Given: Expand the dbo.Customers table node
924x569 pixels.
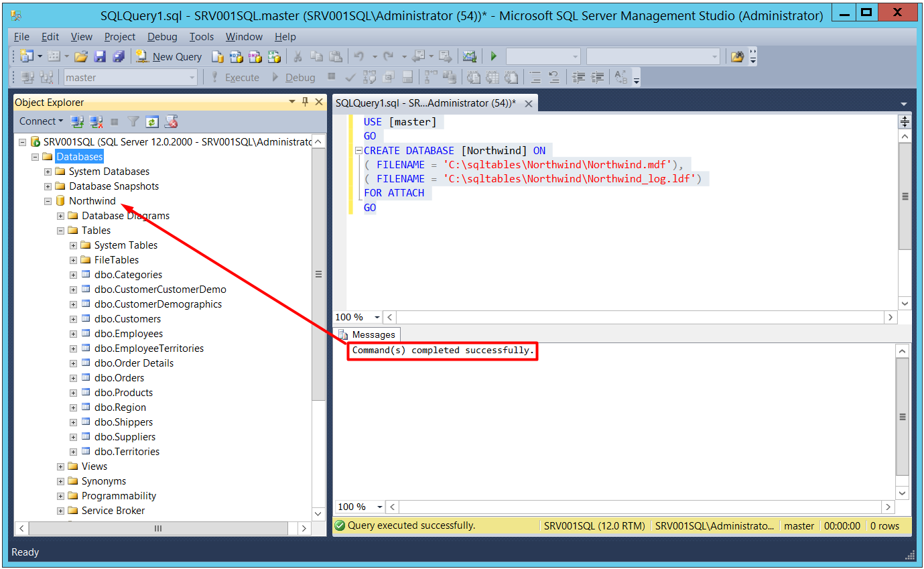Looking at the screenshot, I should tap(74, 319).
